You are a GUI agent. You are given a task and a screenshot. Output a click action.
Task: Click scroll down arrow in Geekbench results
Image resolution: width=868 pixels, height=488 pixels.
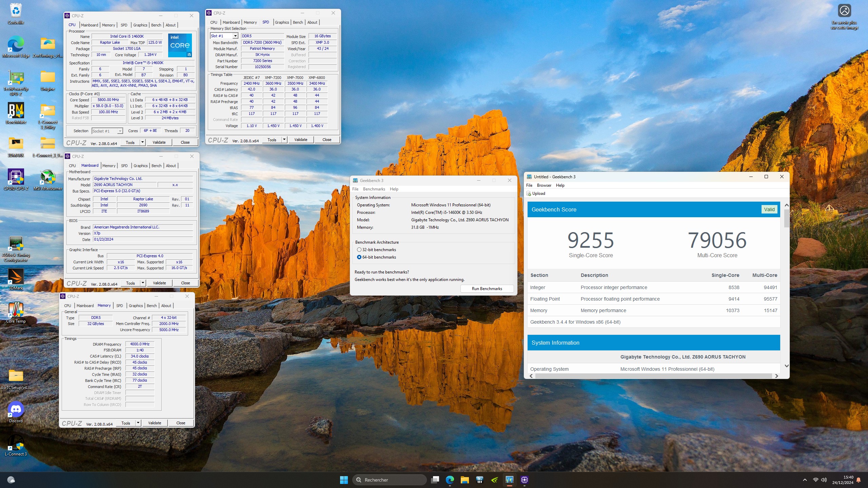(x=787, y=366)
